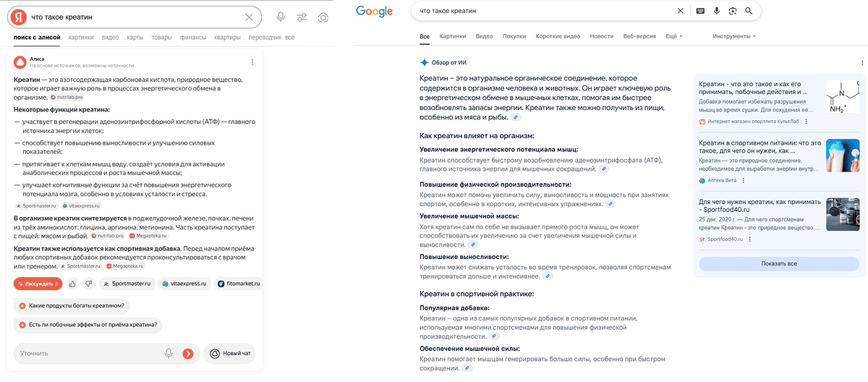This screenshot has width=868, height=382.
Task: Open Yandex search settings sliders icon
Action: (302, 17)
